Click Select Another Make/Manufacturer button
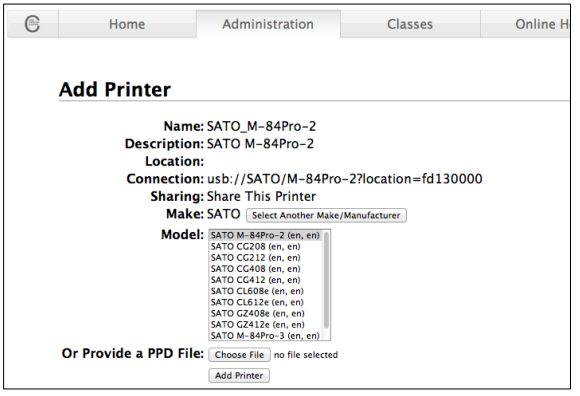The image size is (580, 396). coord(326,215)
